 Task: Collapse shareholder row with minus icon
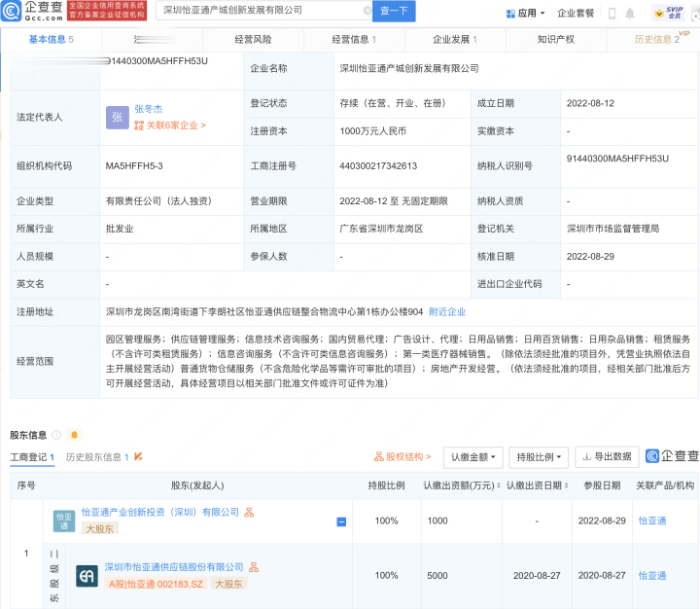click(341, 521)
